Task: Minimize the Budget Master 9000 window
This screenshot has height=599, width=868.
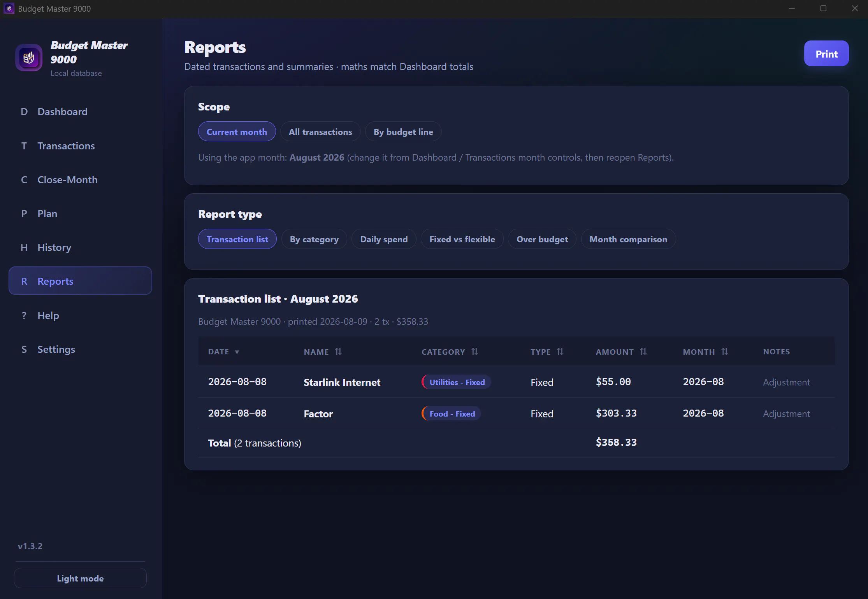Action: [792, 9]
